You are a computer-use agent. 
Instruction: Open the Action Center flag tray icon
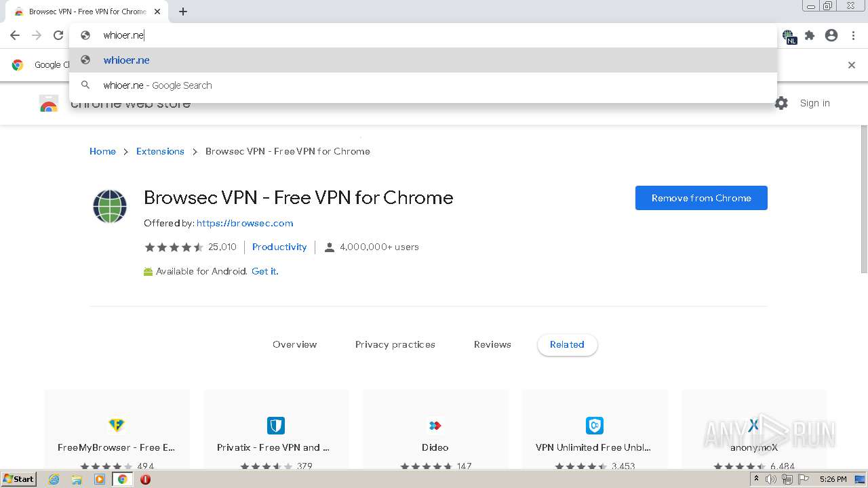coord(804,479)
